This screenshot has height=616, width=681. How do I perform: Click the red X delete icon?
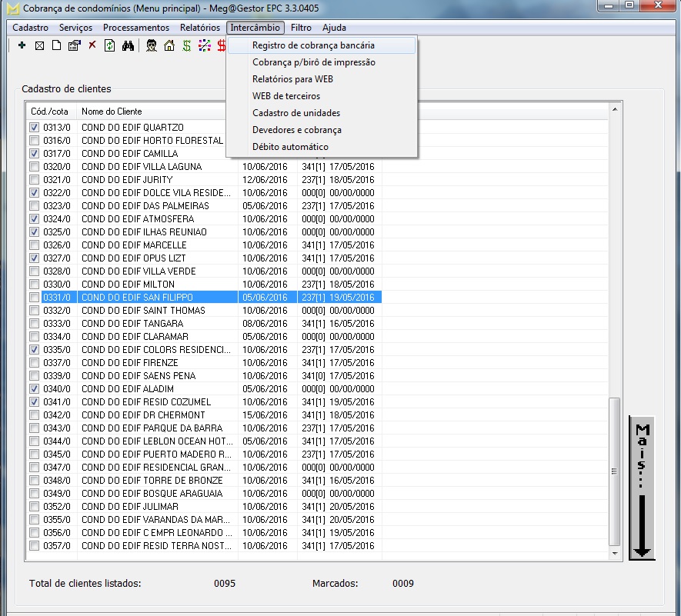click(92, 46)
